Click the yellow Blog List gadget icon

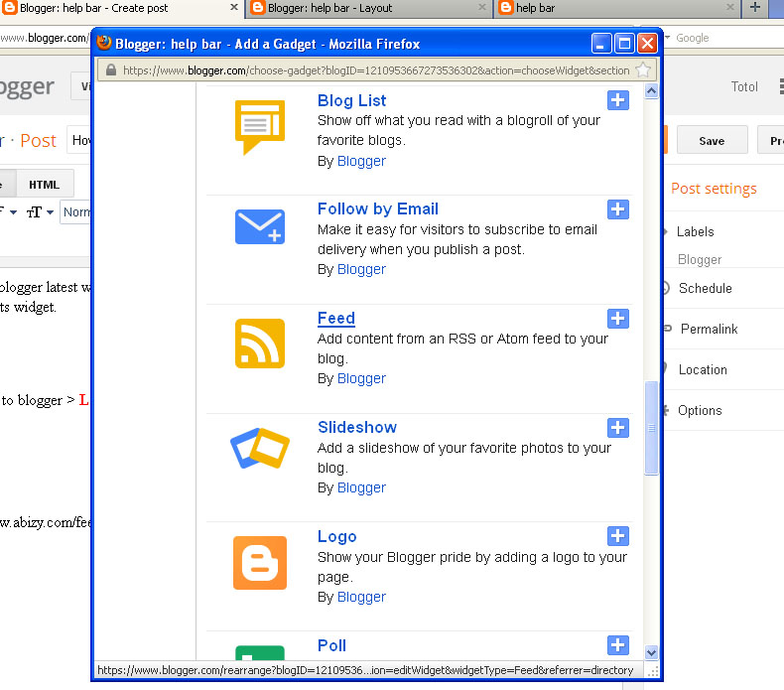[259, 127]
